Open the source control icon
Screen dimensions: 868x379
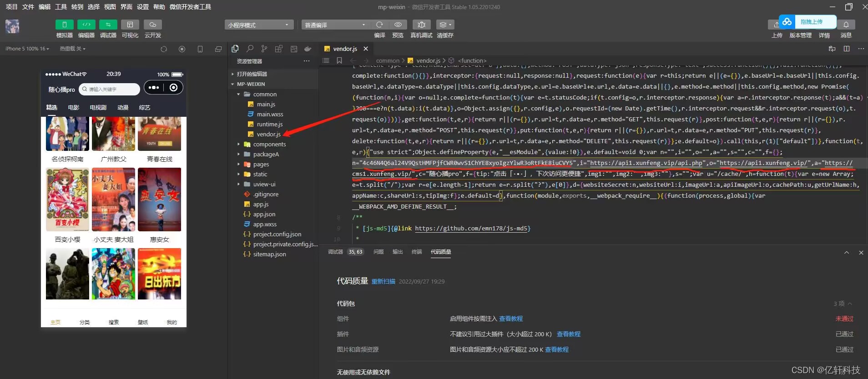tap(264, 49)
